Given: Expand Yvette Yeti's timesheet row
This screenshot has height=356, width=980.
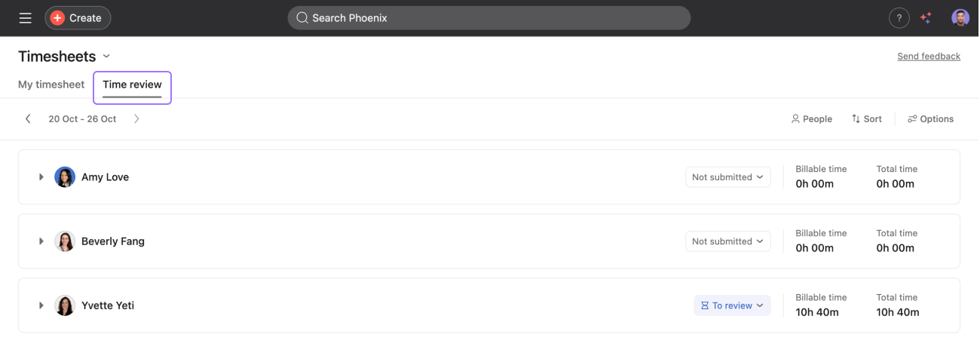Looking at the screenshot, I should [x=41, y=305].
